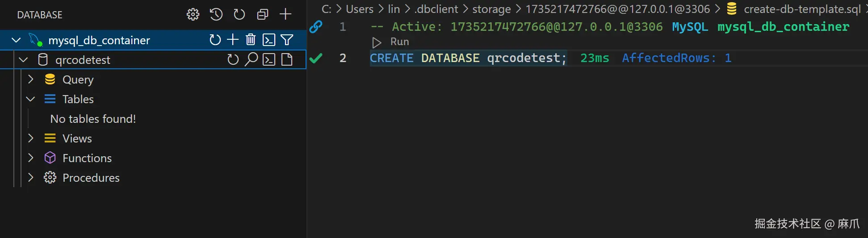Collapse the Tables node
Viewport: 868px width, 238px height.
(30, 99)
